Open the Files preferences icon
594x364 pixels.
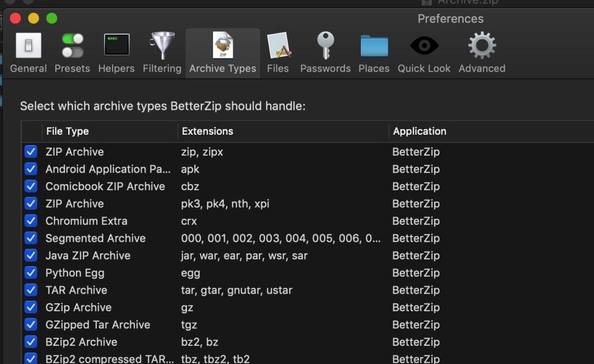[x=278, y=46]
